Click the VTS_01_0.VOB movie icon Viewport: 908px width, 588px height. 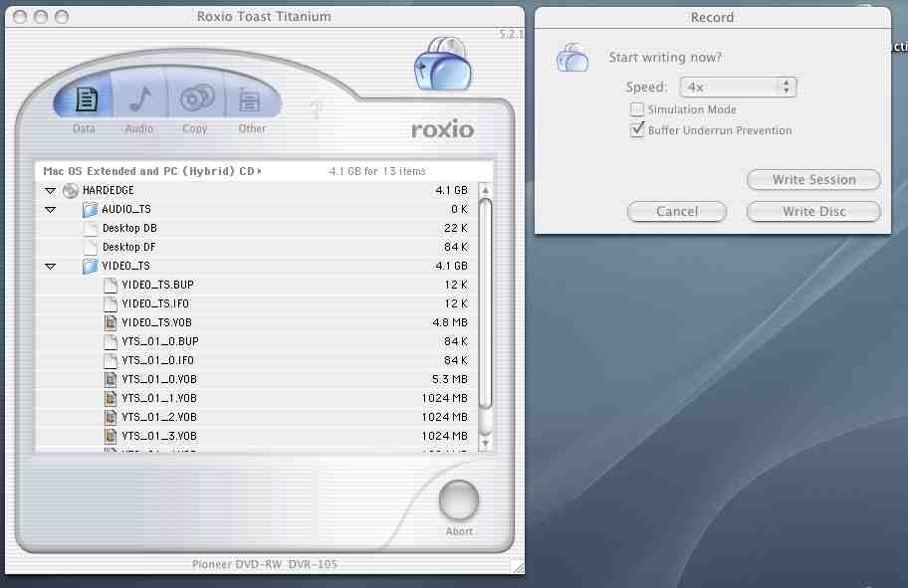click(x=111, y=380)
